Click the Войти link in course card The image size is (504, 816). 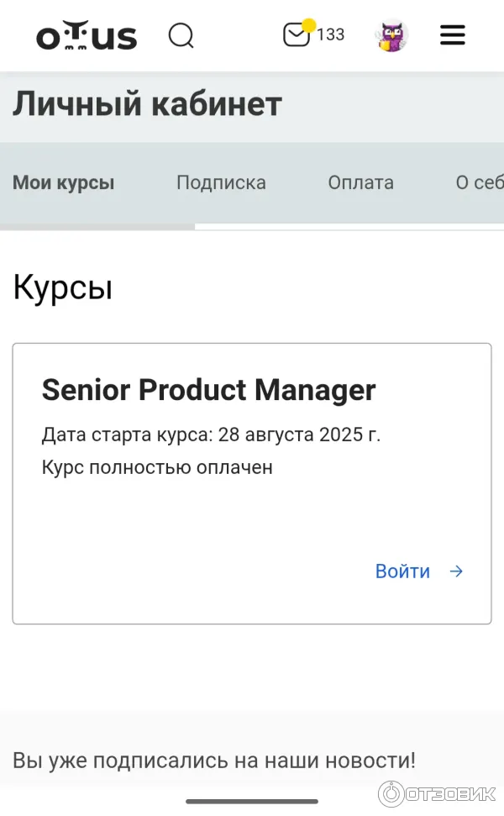tap(402, 571)
